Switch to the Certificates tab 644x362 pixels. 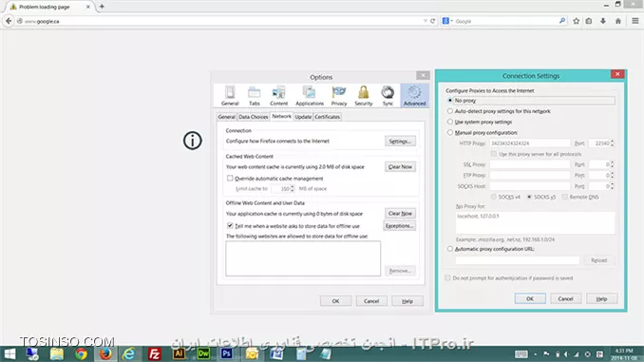[327, 117]
